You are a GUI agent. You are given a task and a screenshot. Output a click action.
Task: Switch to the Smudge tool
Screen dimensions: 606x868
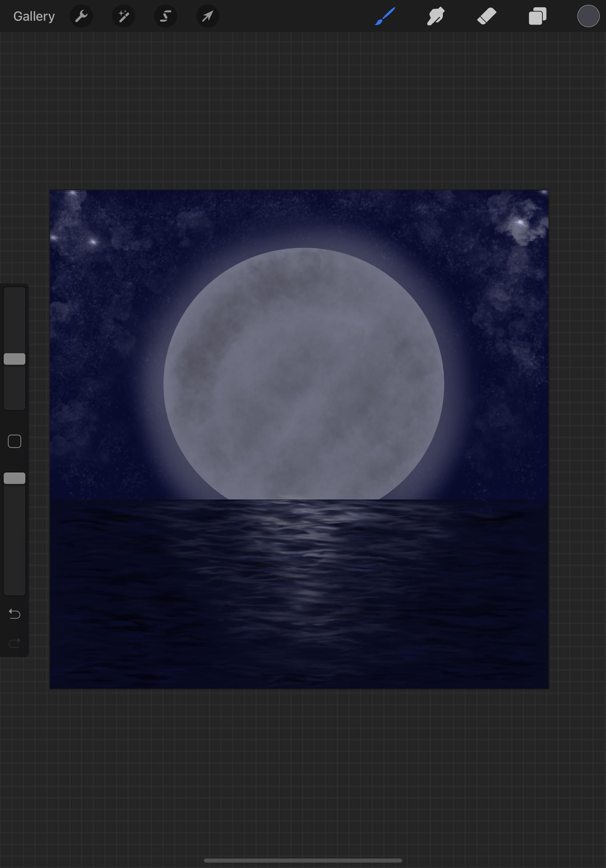(x=436, y=16)
